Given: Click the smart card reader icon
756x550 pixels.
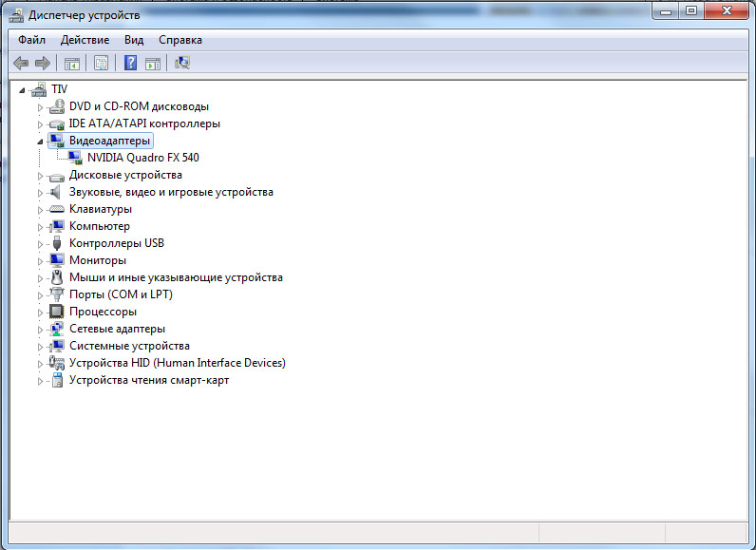Looking at the screenshot, I should 57,380.
